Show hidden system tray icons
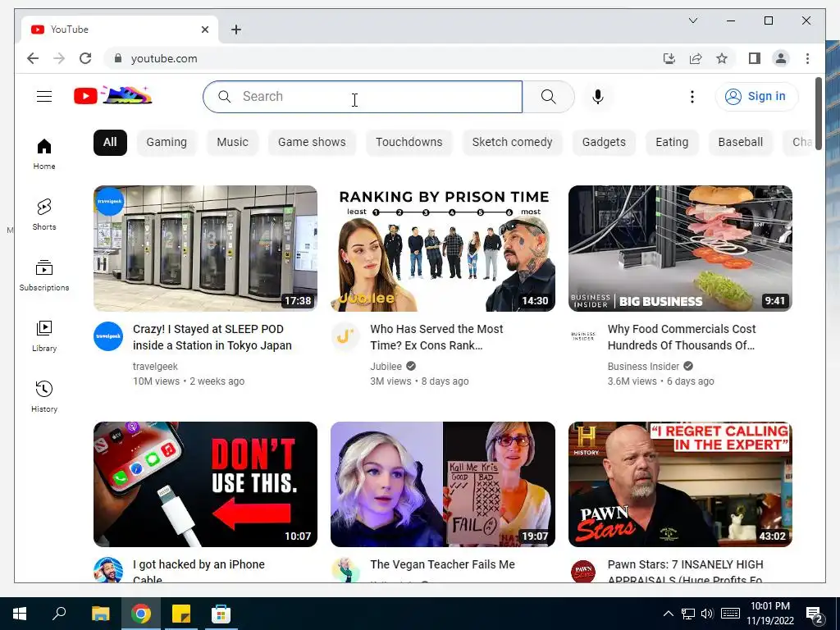This screenshot has width=840, height=630. 668,614
